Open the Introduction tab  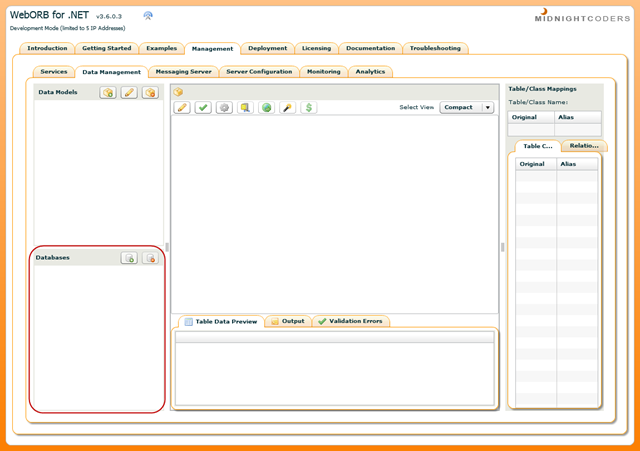click(47, 48)
